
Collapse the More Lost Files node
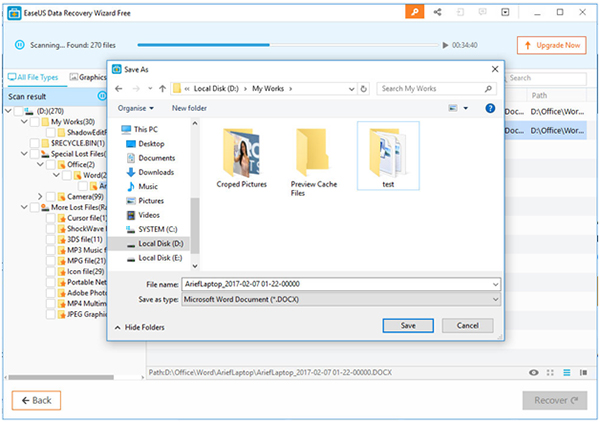[24, 208]
